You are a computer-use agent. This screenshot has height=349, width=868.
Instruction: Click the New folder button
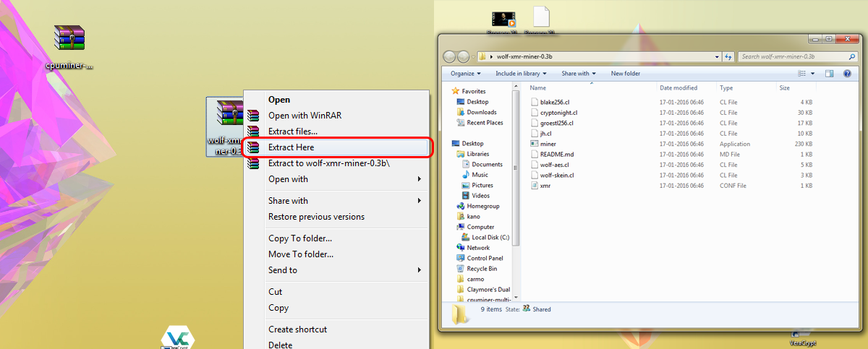[x=626, y=73]
